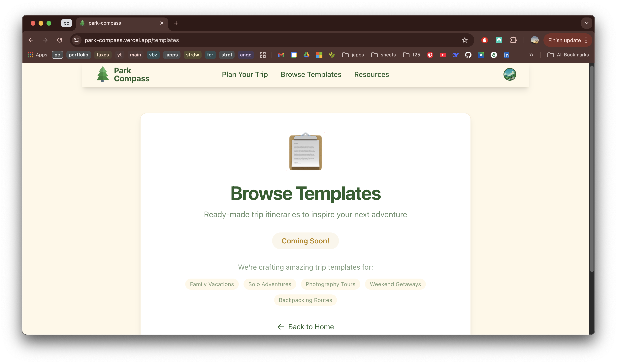Screen dimensions: 617x364
Task: Open the portfolio bookmark
Action: click(78, 55)
